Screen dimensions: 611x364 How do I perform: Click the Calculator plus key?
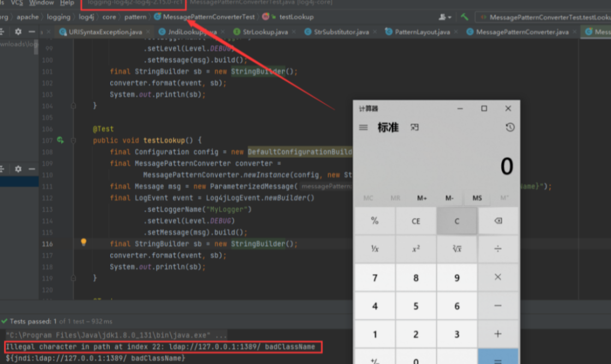[498, 334]
